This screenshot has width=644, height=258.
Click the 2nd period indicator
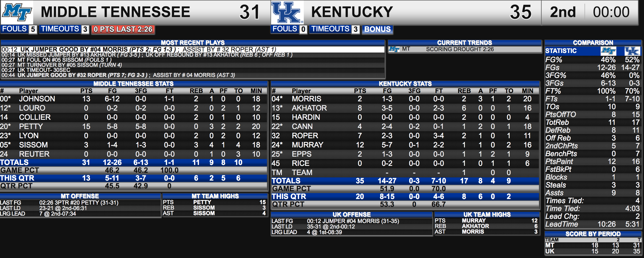pos(563,12)
